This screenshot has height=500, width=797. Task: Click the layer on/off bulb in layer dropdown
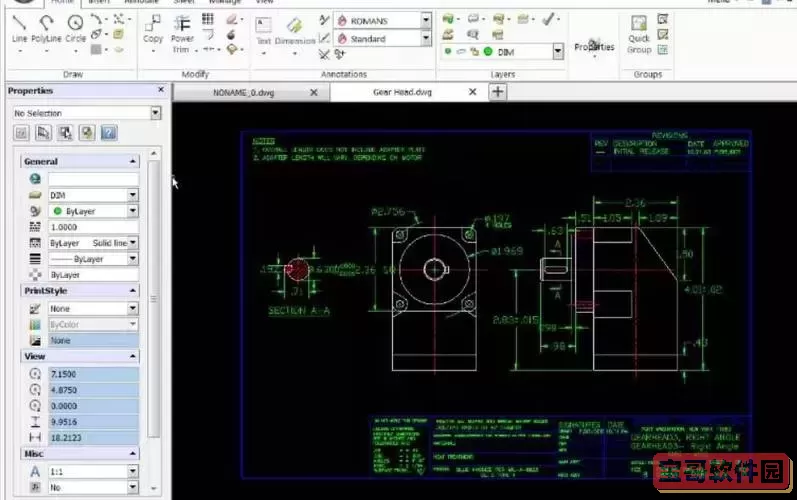[x=448, y=51]
